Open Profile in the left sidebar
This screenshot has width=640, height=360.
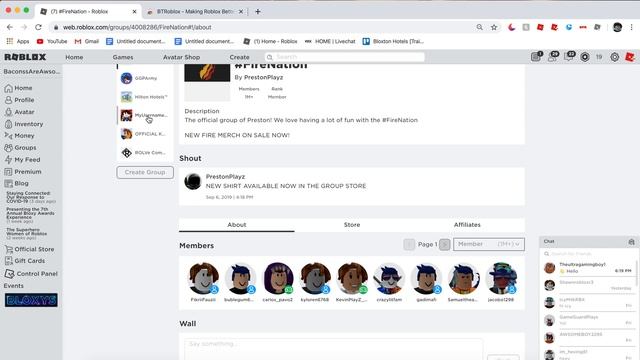19,100
